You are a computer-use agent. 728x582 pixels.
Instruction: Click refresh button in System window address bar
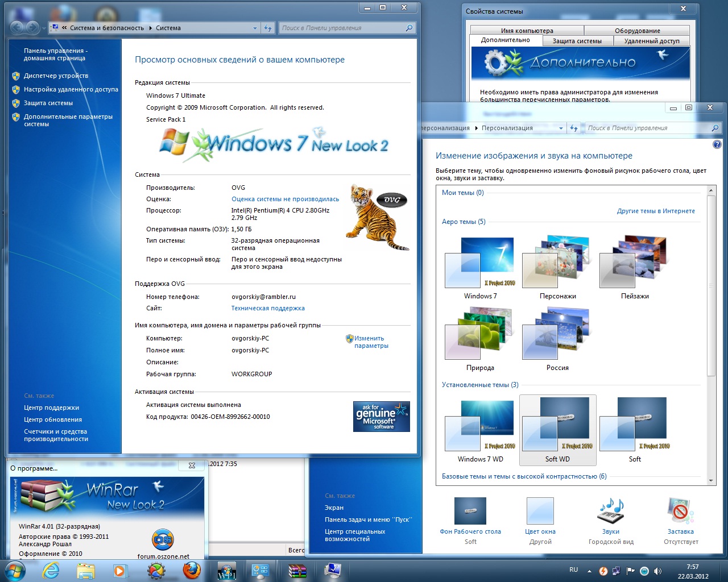coord(268,28)
